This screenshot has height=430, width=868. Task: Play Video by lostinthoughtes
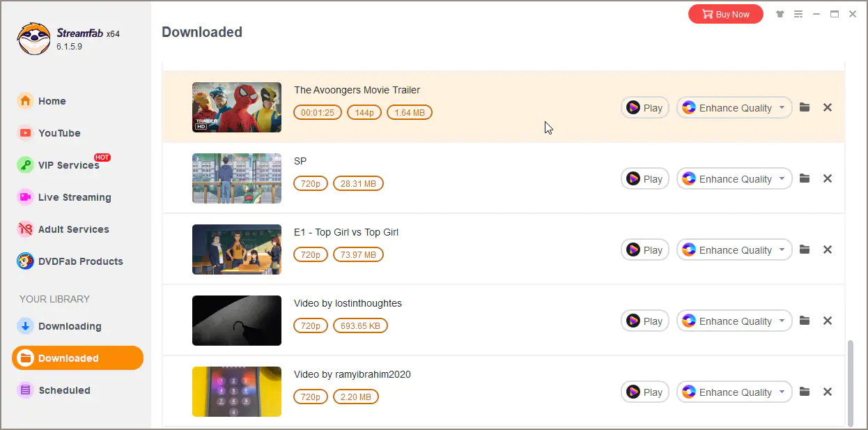click(644, 321)
